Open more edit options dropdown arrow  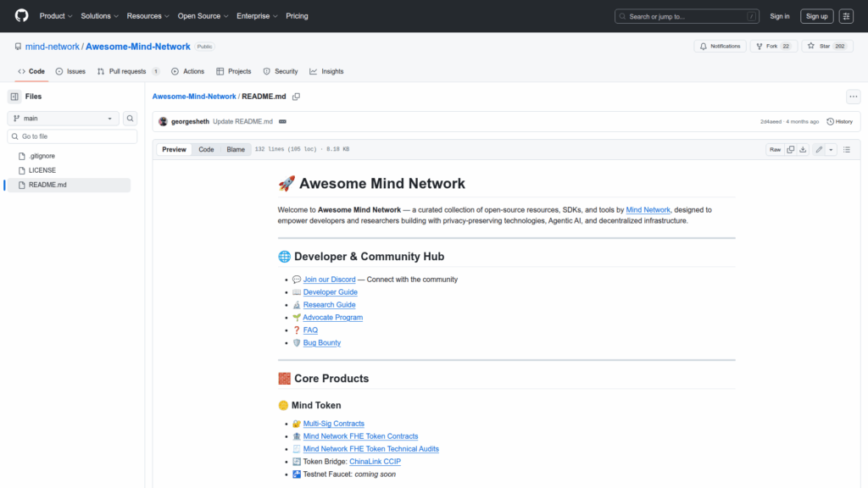pyautogui.click(x=831, y=149)
